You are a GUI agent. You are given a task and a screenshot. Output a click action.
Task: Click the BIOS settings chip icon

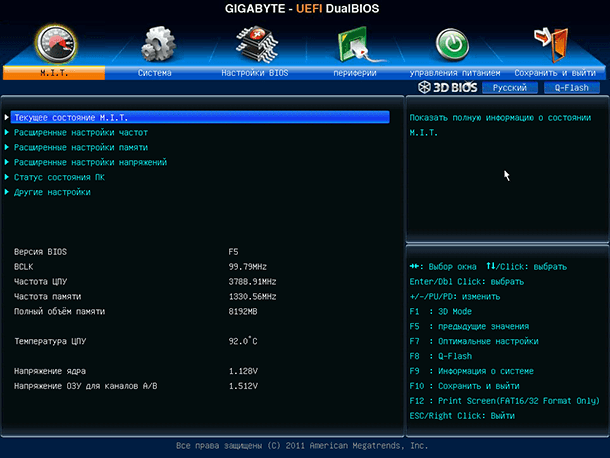257,44
